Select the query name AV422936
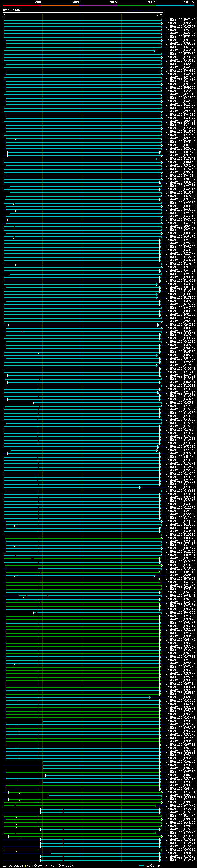Screen dimensions: 197x868 (11, 10)
